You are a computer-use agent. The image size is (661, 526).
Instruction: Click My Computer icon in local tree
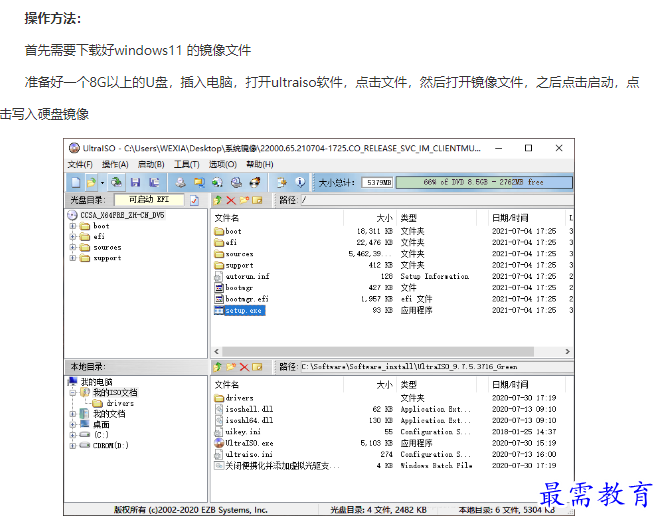[73, 382]
